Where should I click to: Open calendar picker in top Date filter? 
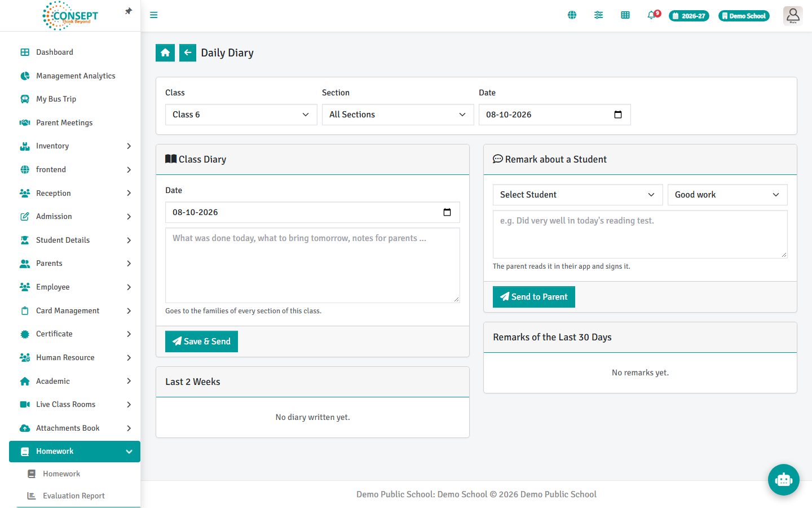[618, 115]
